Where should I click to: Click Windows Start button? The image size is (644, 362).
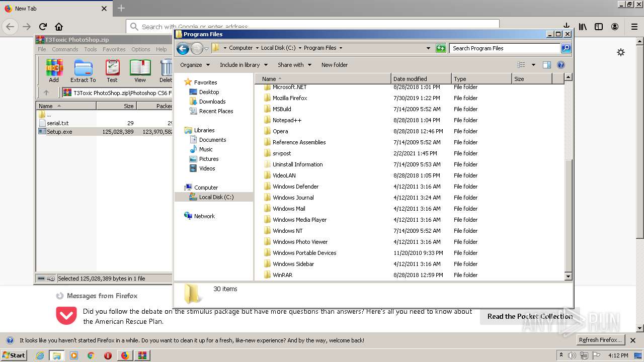point(14,355)
